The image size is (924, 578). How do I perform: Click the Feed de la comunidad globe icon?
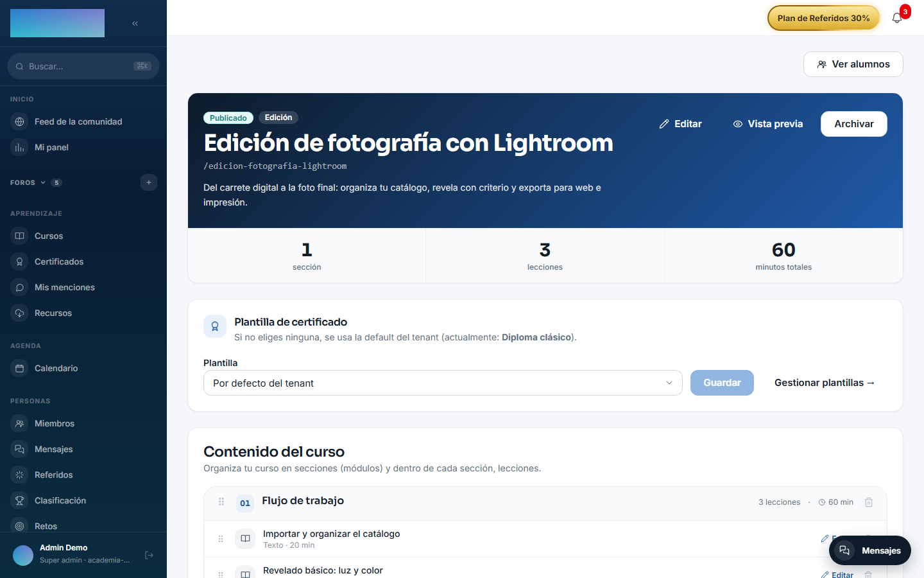pyautogui.click(x=20, y=121)
